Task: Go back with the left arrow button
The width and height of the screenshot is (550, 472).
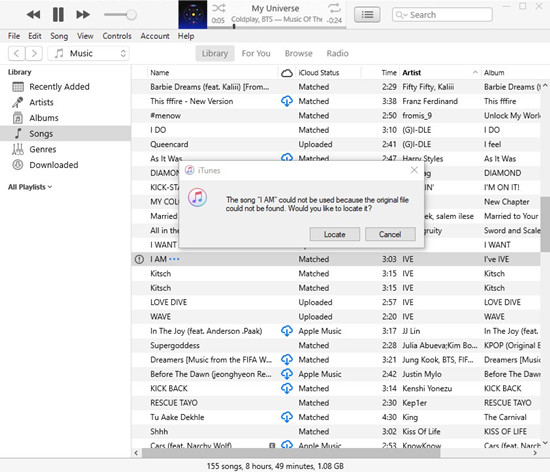Action: (x=16, y=53)
